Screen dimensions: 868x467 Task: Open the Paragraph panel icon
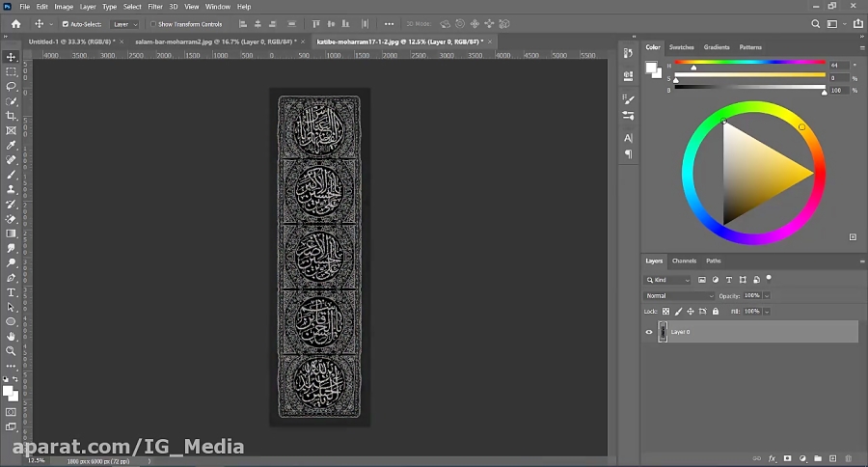pos(628,154)
